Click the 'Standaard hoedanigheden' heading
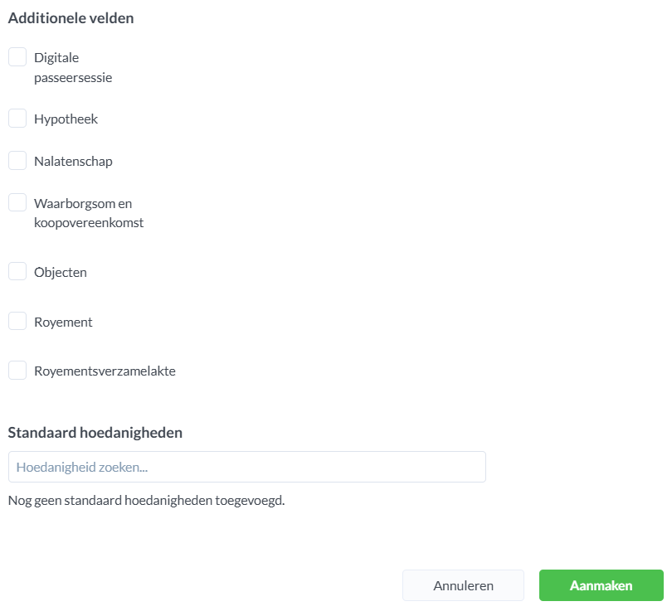 click(95, 433)
